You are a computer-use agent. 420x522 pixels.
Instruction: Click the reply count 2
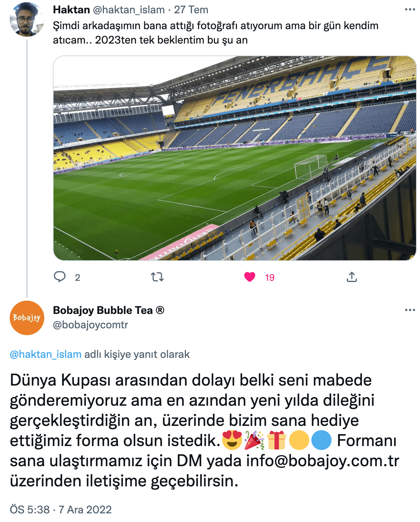[77, 278]
